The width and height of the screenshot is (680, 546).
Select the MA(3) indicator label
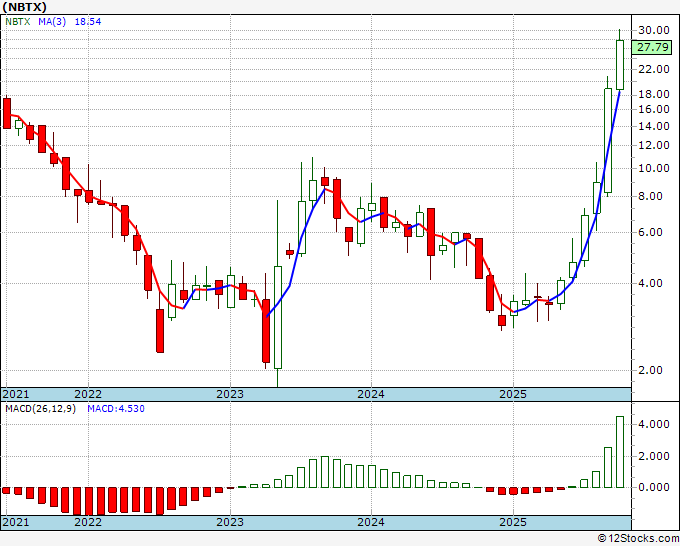[52, 21]
